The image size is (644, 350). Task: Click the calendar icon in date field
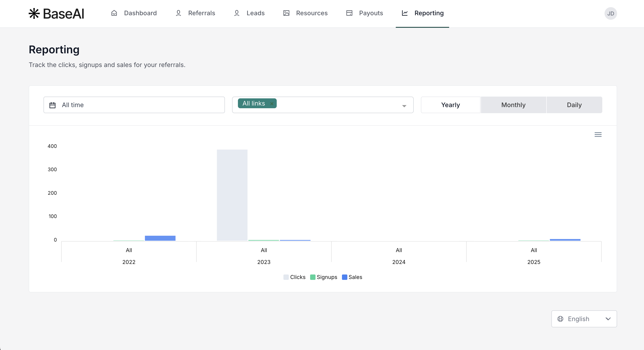click(52, 105)
